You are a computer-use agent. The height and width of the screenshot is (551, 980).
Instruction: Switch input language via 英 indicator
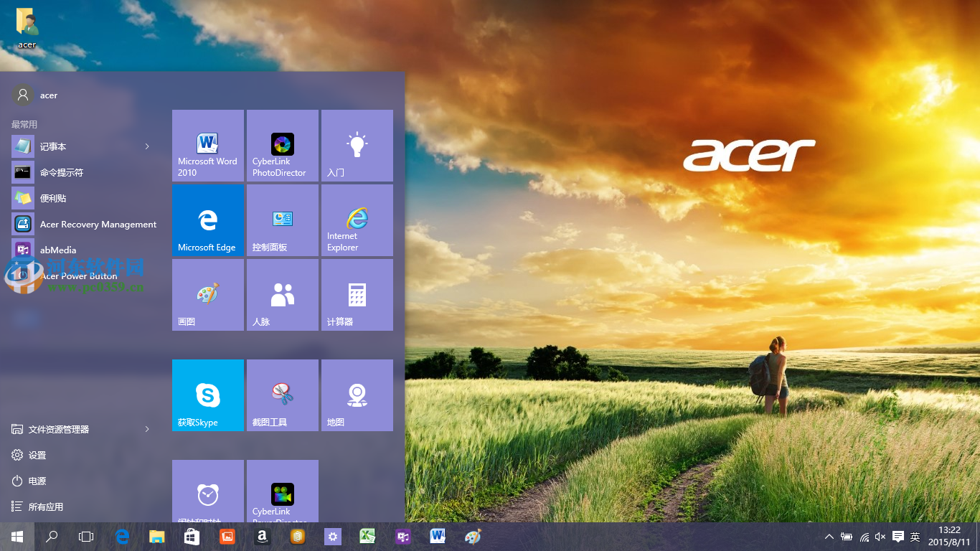(x=915, y=537)
